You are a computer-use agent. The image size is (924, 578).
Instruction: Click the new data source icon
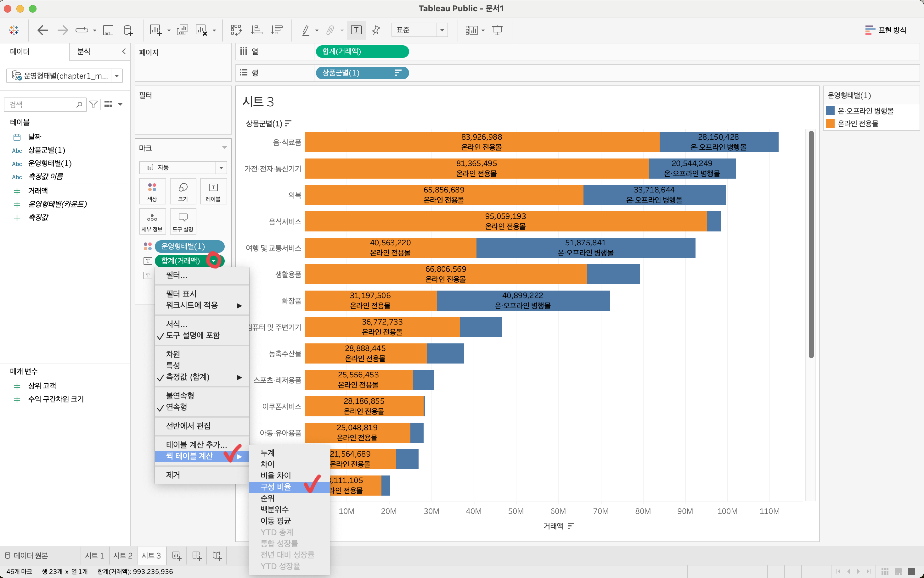coord(128,30)
